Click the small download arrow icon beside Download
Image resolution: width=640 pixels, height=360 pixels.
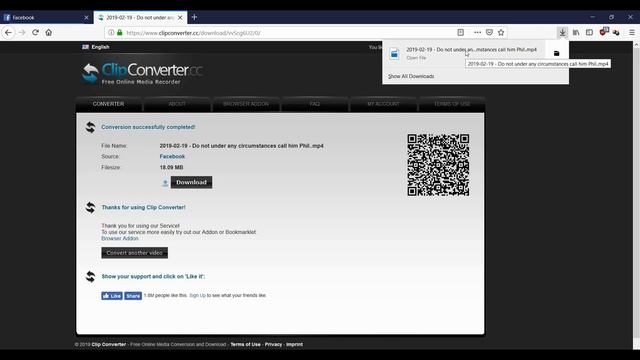tap(165, 183)
